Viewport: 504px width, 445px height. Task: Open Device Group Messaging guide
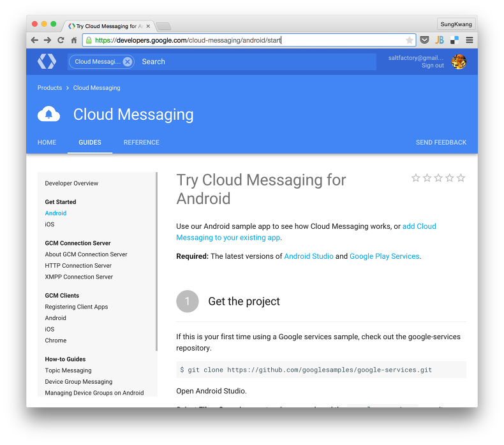(x=78, y=381)
